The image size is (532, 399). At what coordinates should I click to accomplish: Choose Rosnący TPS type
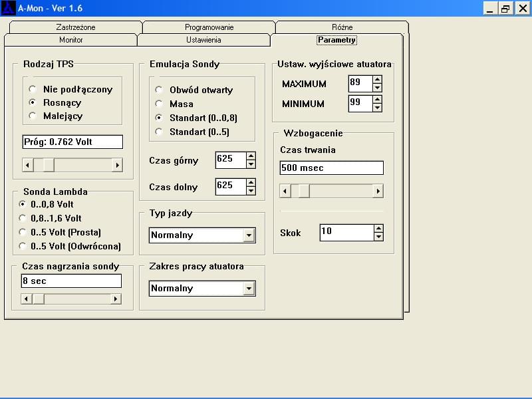pyautogui.click(x=55, y=102)
